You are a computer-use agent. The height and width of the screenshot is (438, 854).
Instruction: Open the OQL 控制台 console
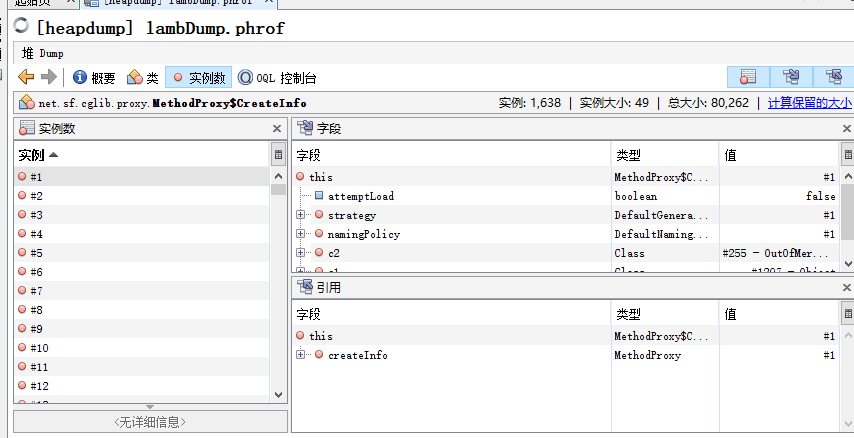277,78
